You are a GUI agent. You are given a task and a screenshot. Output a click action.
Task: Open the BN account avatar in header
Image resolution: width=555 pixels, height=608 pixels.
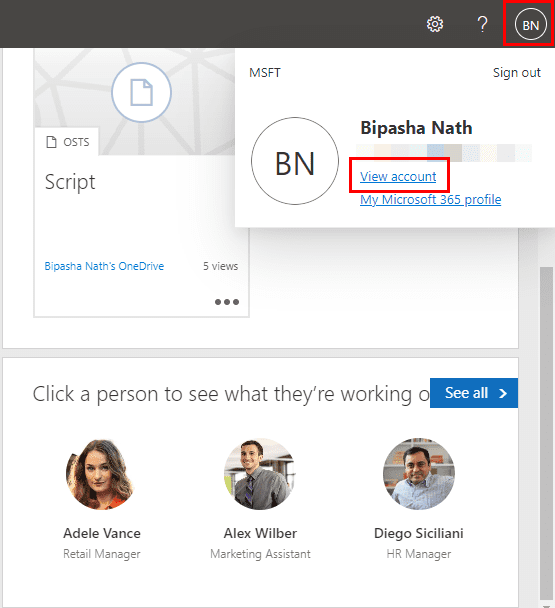(530, 25)
